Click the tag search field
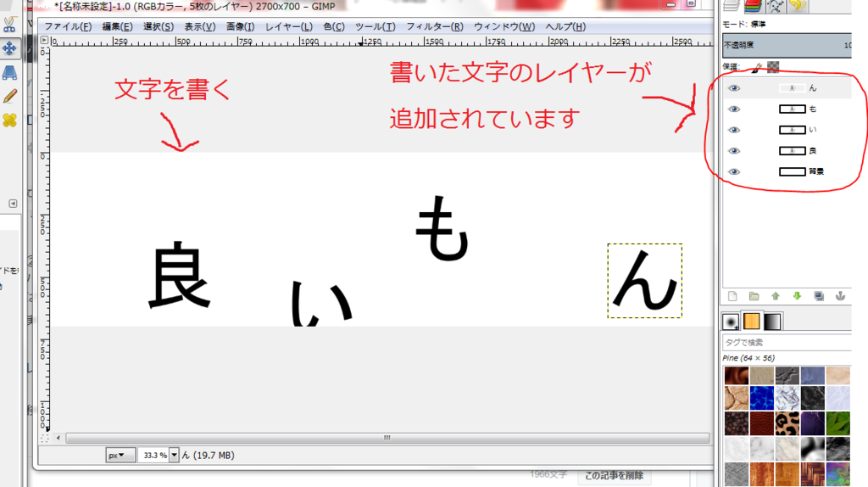 pyautogui.click(x=787, y=343)
